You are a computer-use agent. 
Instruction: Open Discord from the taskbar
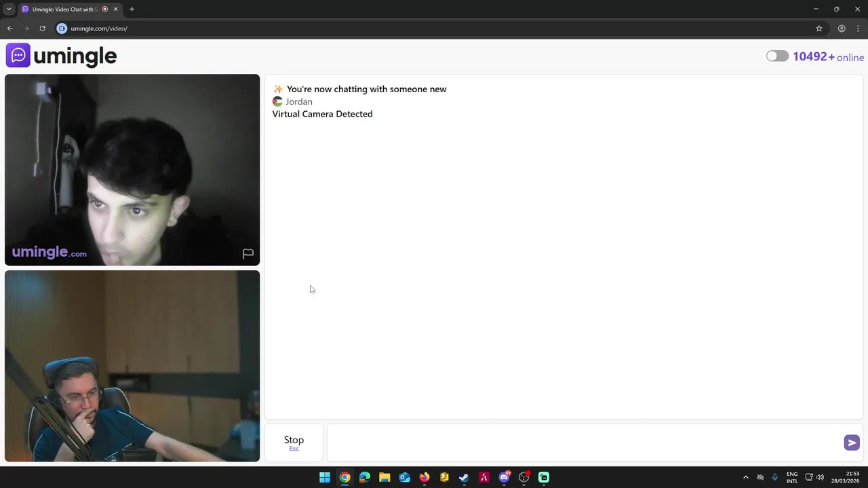[504, 477]
